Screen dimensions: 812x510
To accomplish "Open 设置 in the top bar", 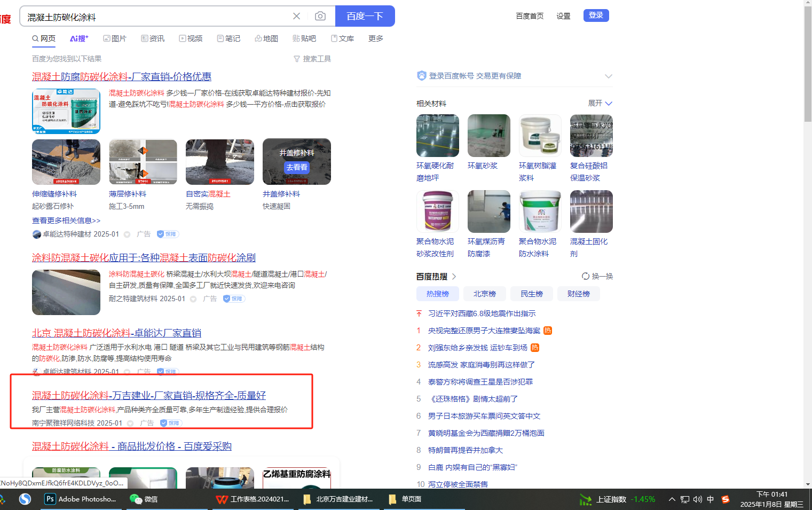I will coord(564,16).
